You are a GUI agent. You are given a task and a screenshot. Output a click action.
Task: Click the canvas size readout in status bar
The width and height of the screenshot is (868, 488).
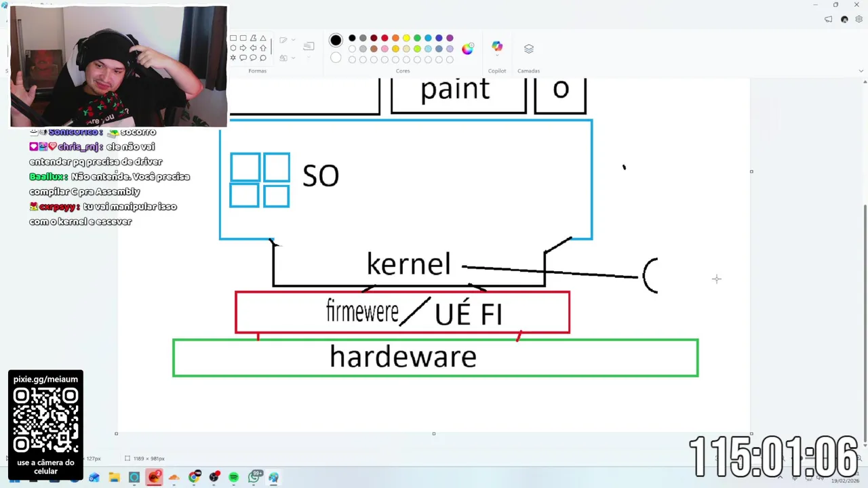point(144,459)
